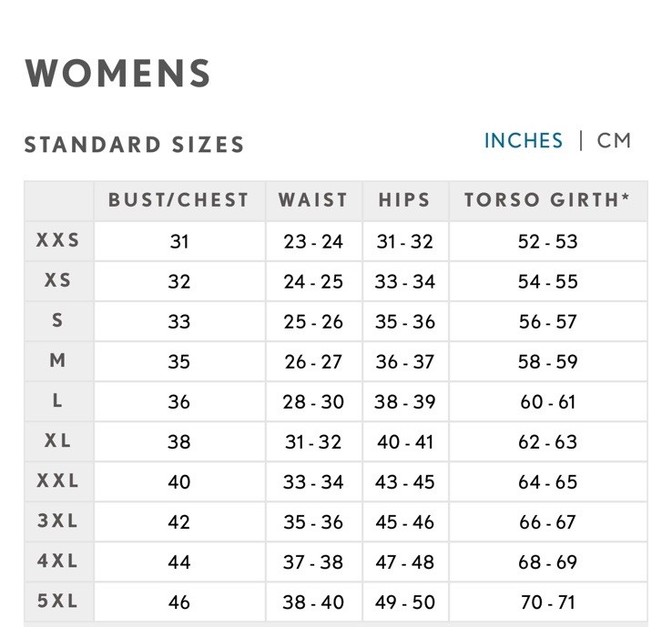
Task: Switch measurements to INCHES
Action: click(x=524, y=141)
